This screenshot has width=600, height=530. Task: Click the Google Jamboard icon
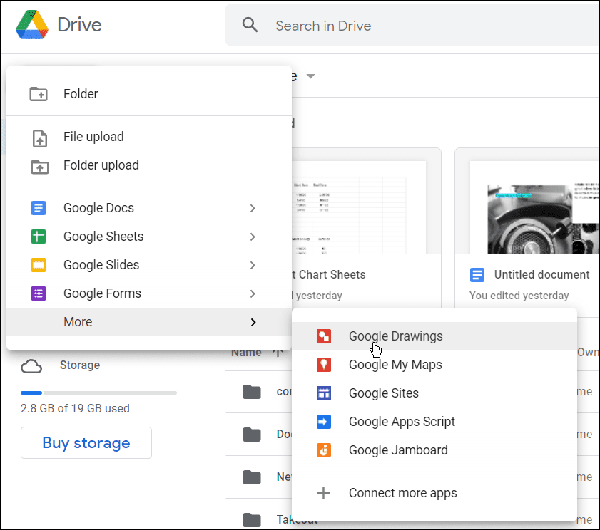point(324,450)
